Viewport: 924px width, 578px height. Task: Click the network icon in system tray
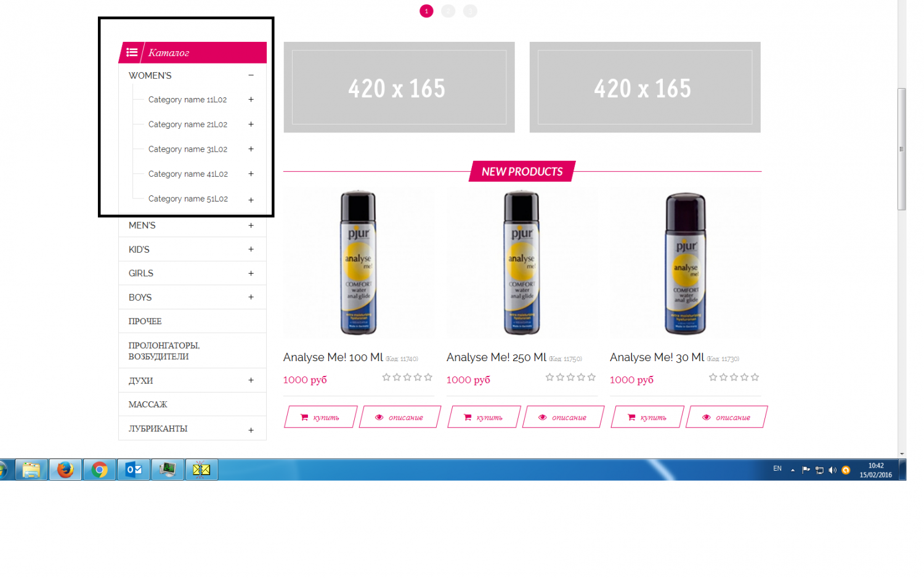click(x=819, y=470)
